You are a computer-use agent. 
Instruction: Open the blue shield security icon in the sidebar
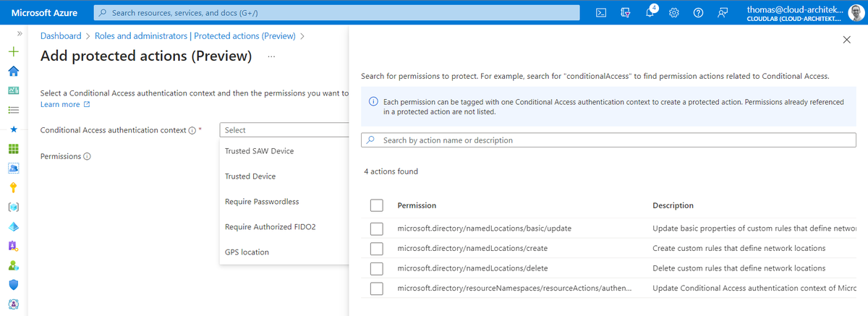pyautogui.click(x=13, y=285)
